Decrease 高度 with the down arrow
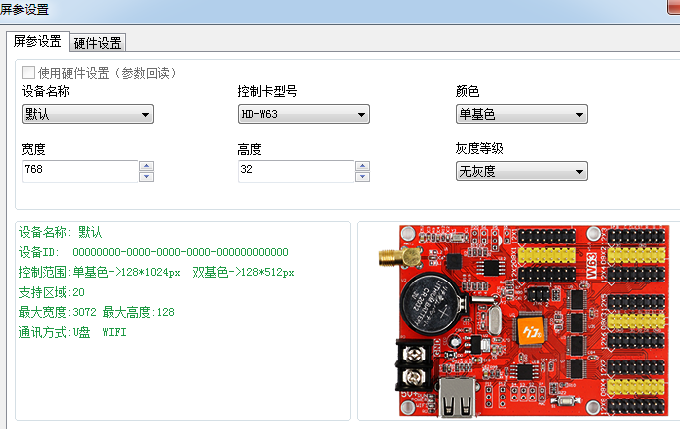Viewport: 680px width, 429px height. (363, 177)
